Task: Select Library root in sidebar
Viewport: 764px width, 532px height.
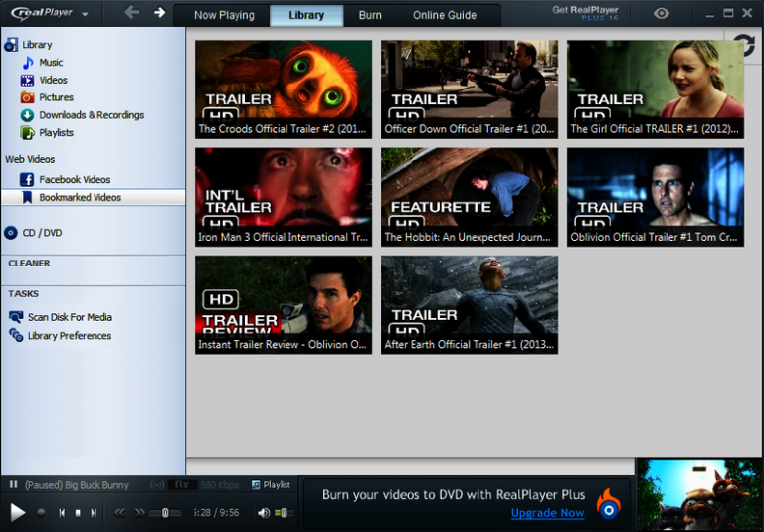Action: 37,45
